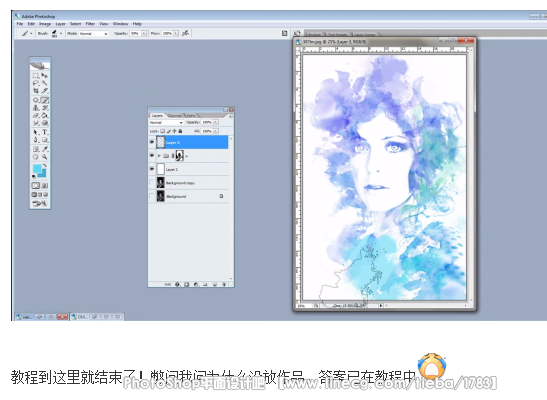Create new layer button

click(215, 285)
